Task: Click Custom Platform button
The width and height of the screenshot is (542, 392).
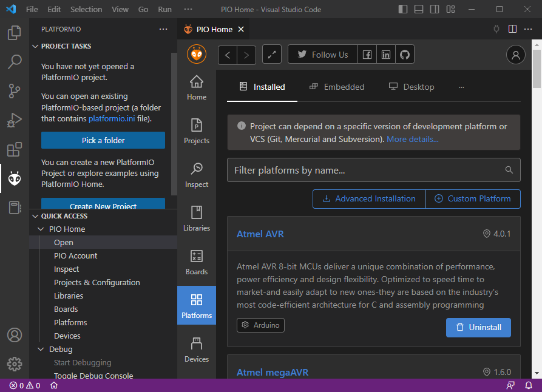Action: coord(473,199)
